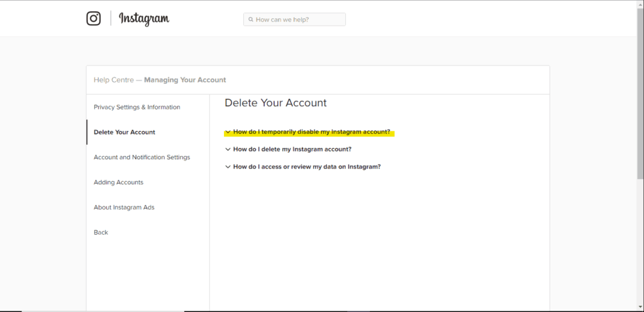Focus the "How can we help?" search field

(x=294, y=19)
